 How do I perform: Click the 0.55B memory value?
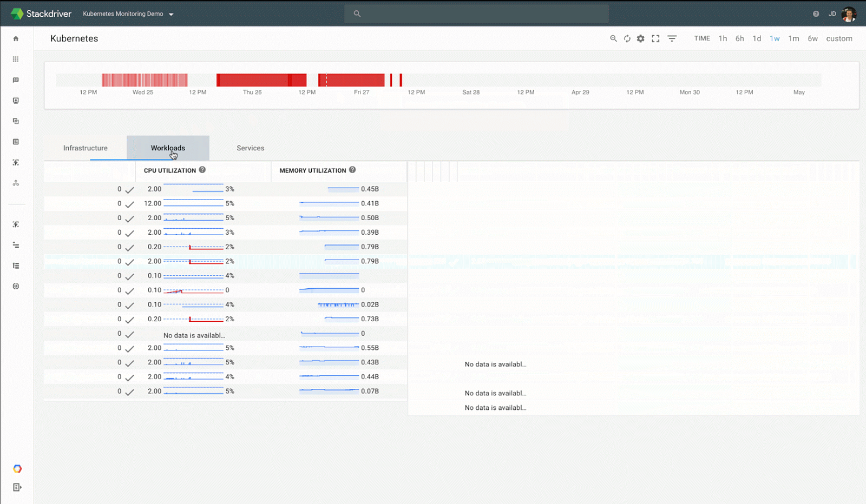click(x=370, y=348)
